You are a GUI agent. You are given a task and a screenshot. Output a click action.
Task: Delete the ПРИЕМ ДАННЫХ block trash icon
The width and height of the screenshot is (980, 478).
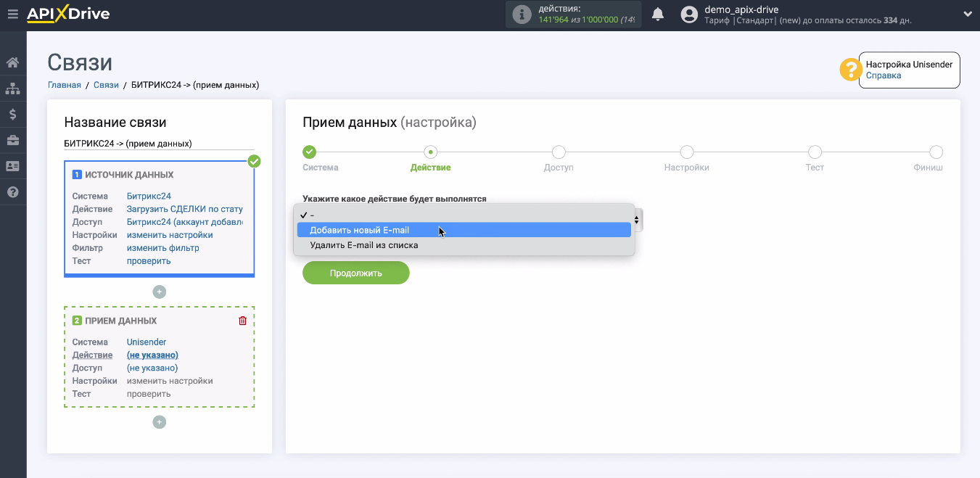tap(243, 321)
